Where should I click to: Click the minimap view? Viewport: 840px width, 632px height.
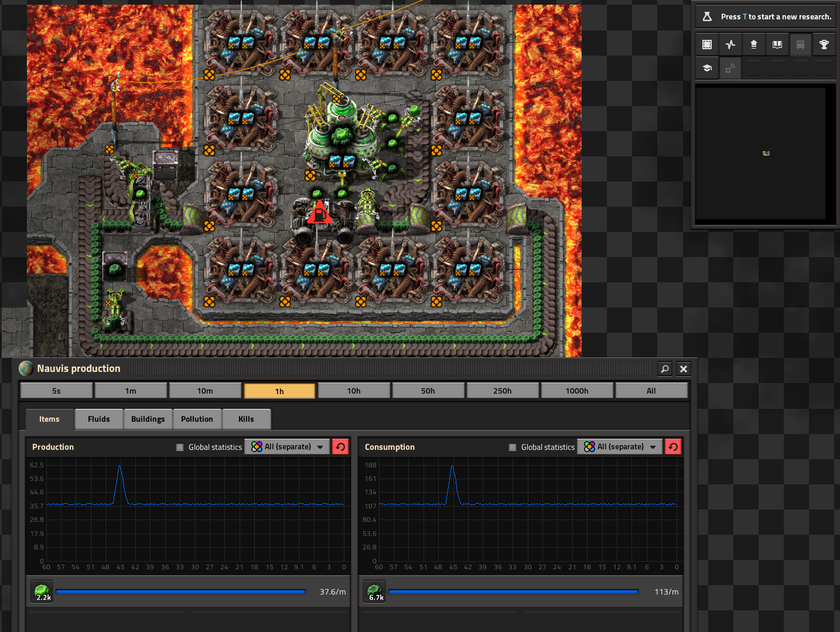point(760,153)
